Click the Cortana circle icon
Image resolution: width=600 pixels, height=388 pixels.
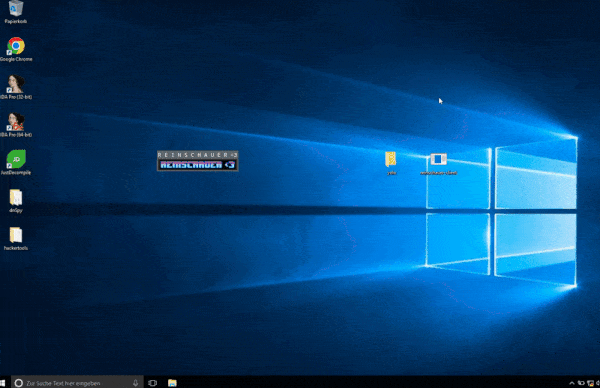pyautogui.click(x=18, y=383)
